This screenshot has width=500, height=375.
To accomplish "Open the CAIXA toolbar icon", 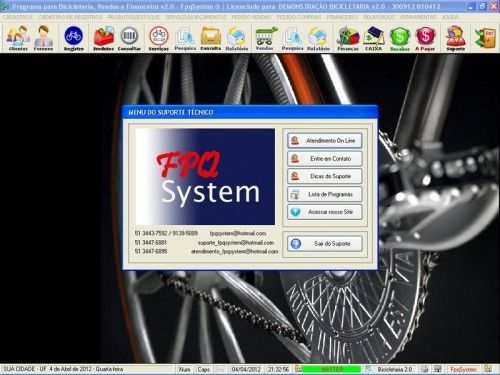I will coord(374,38).
